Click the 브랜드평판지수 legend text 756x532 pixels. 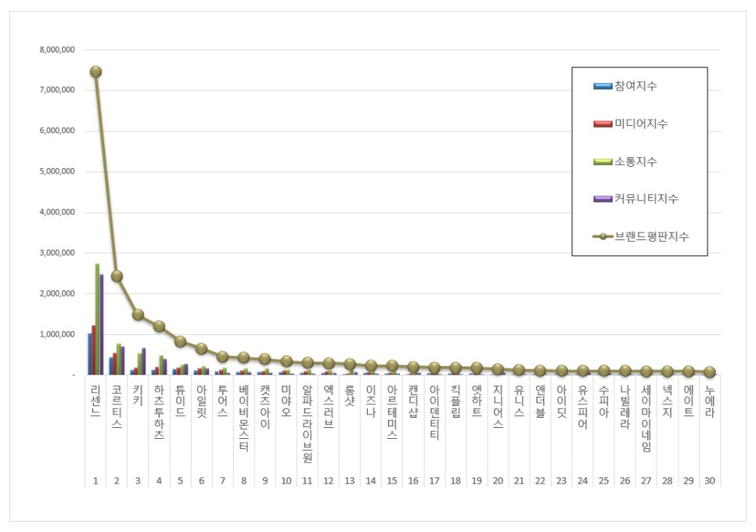coord(651,236)
